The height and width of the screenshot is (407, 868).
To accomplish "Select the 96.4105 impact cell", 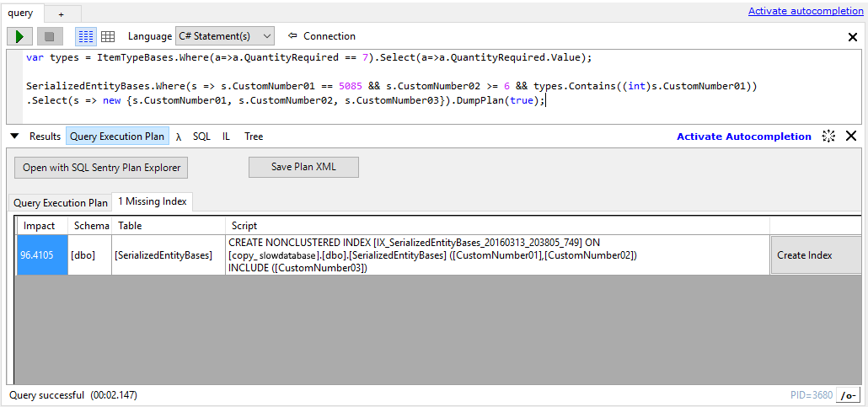I will coord(42,254).
